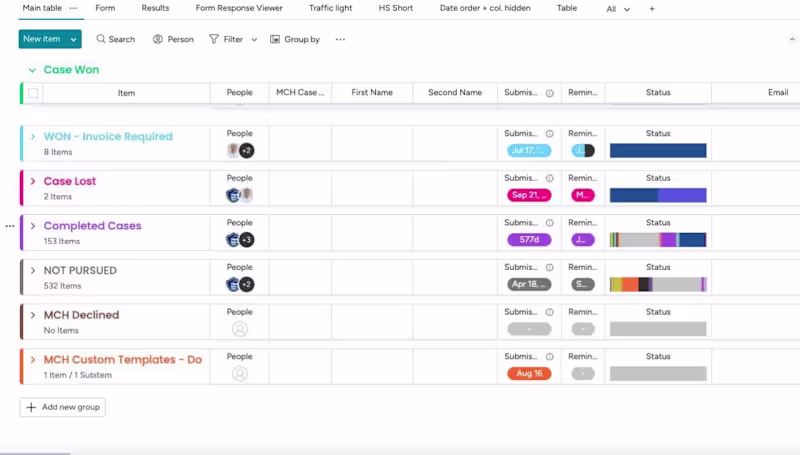
Task: Switch to the Form tab
Action: (x=105, y=8)
